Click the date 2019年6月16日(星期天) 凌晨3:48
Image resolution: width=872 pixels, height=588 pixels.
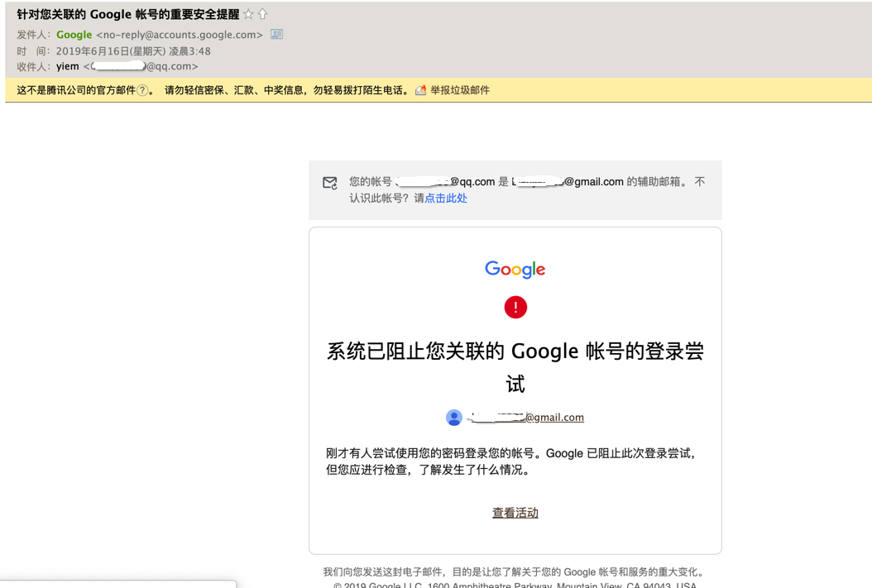coord(133,51)
